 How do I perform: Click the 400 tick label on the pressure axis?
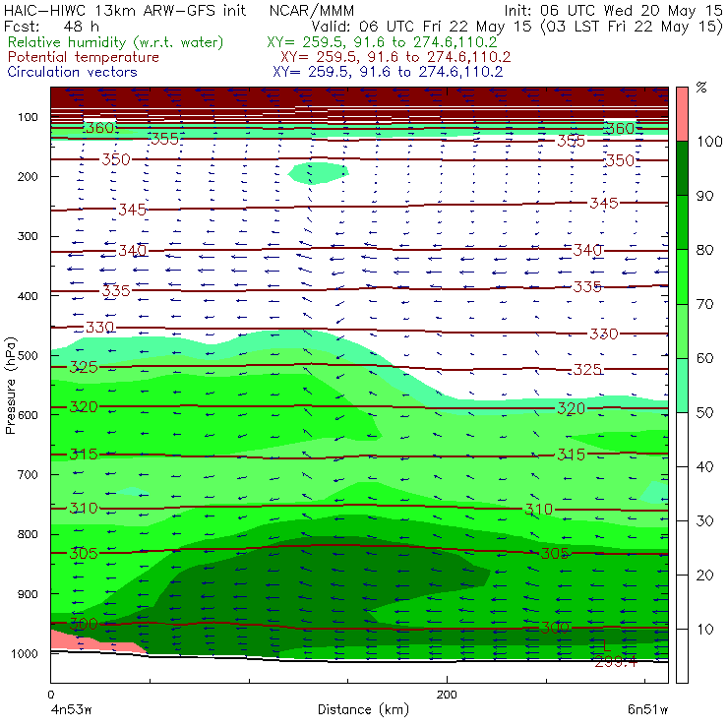[x=28, y=296]
